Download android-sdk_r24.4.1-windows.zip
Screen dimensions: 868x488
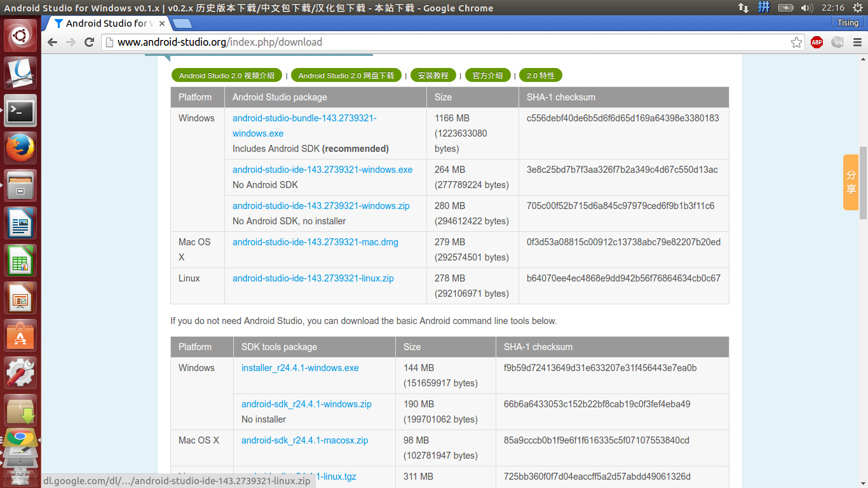(306, 404)
